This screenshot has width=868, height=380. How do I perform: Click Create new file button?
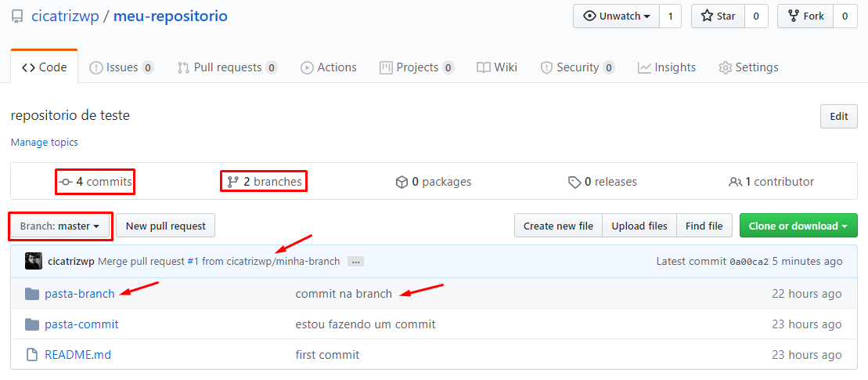point(558,226)
